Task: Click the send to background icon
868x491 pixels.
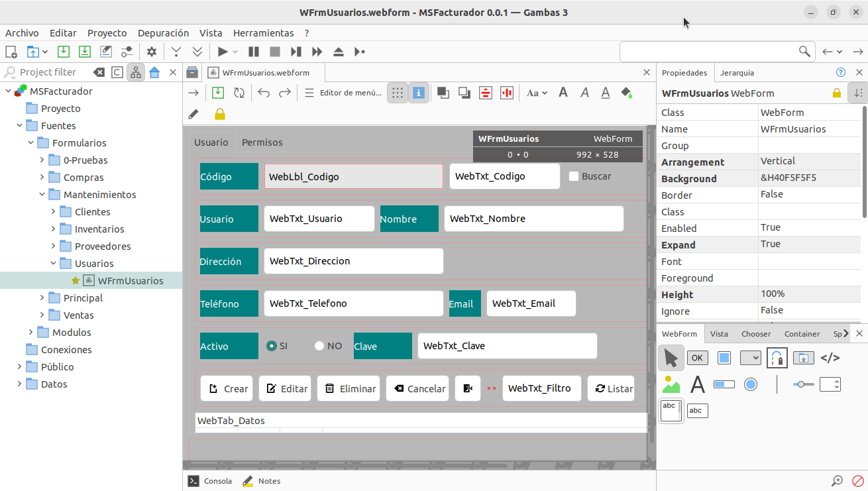Action: tap(464, 93)
